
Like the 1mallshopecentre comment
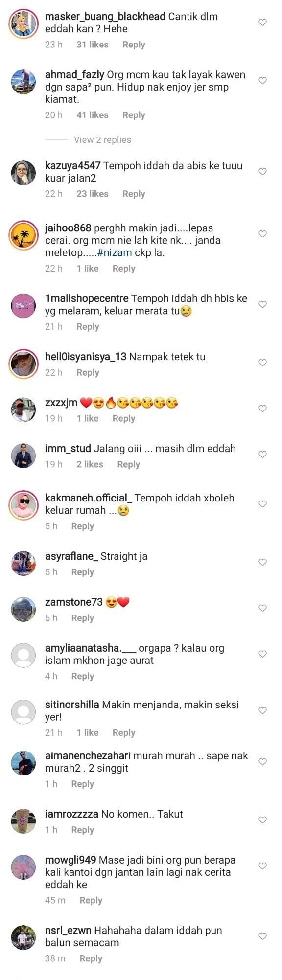click(x=262, y=304)
